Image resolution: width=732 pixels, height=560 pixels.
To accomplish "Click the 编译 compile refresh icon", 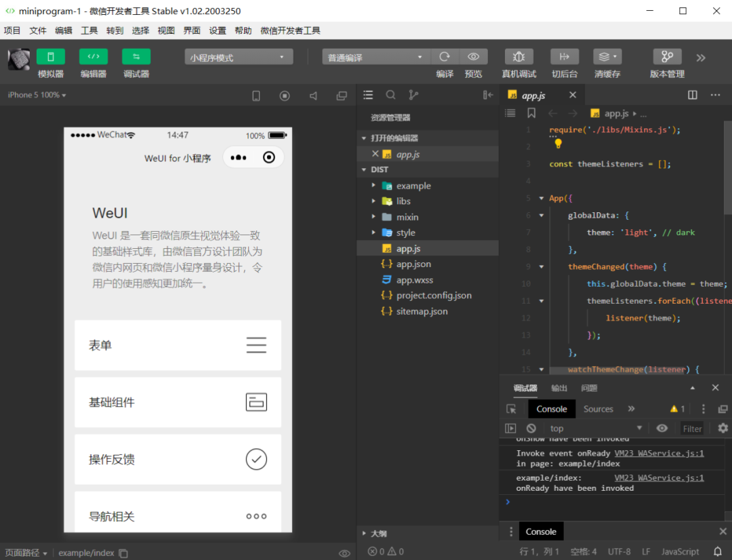I will 445,57.
